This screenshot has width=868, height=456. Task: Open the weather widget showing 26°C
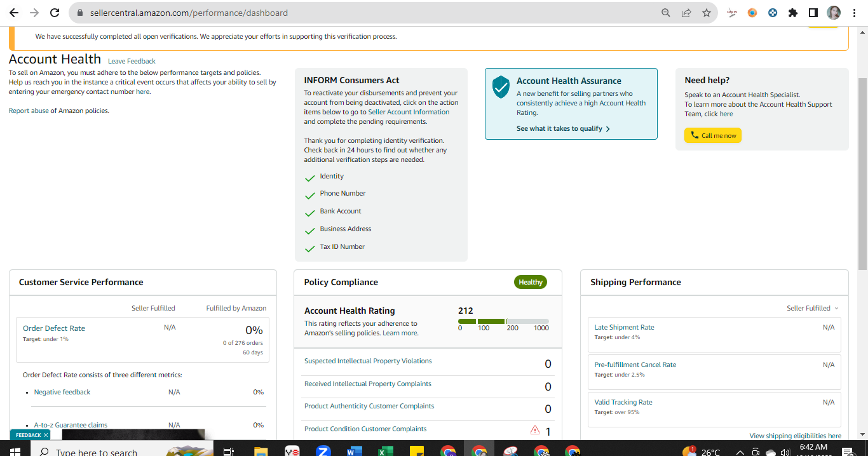(701, 452)
